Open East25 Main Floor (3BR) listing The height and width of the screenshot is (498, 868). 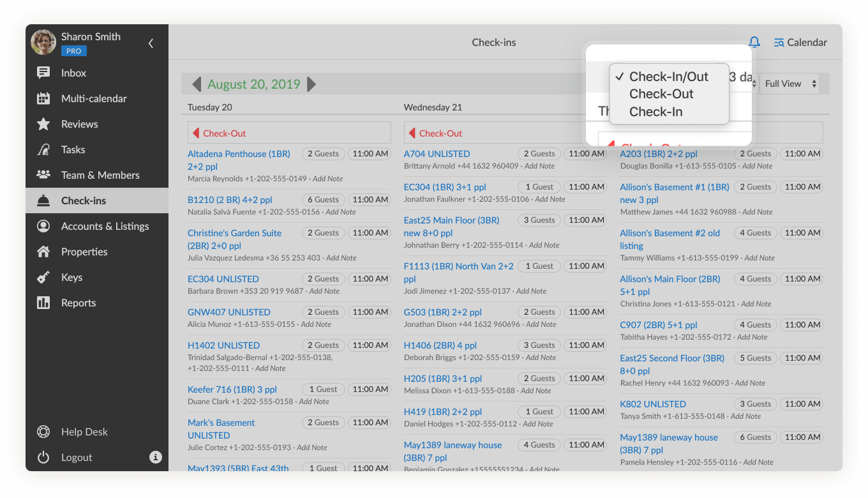coord(451,227)
